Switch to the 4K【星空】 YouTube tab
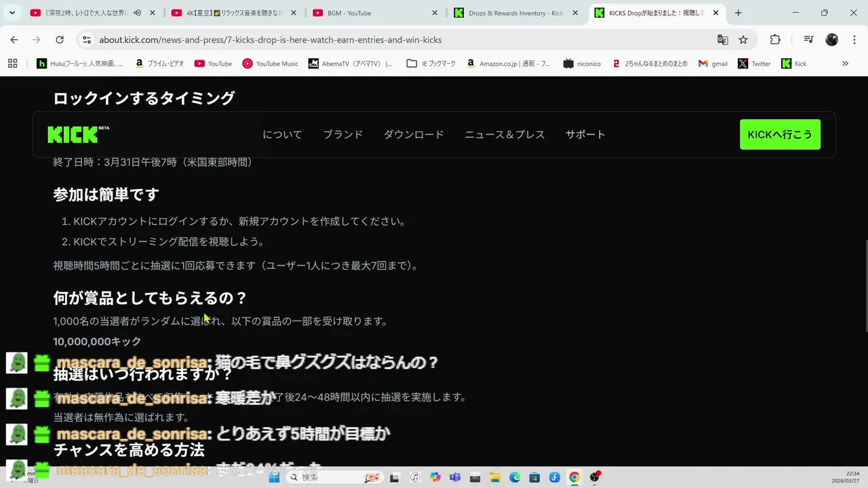 point(234,13)
